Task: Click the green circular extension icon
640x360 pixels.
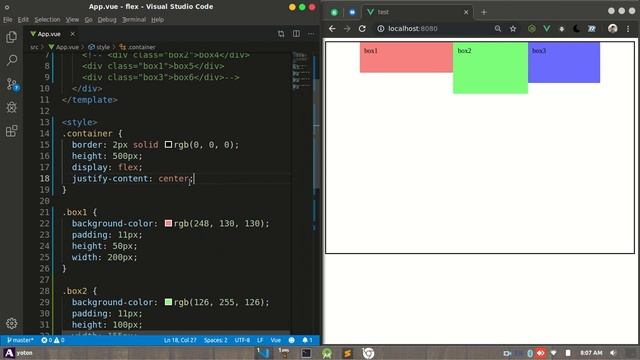Action: tap(531, 29)
